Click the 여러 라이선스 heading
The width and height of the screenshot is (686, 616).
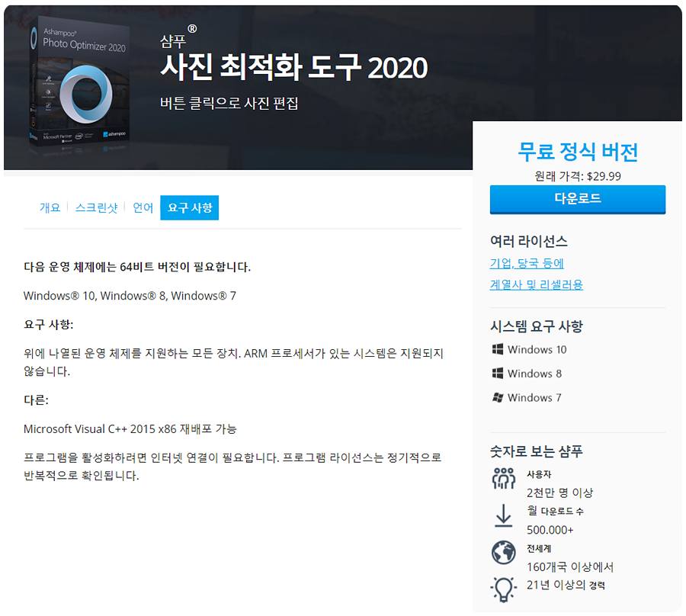(528, 241)
